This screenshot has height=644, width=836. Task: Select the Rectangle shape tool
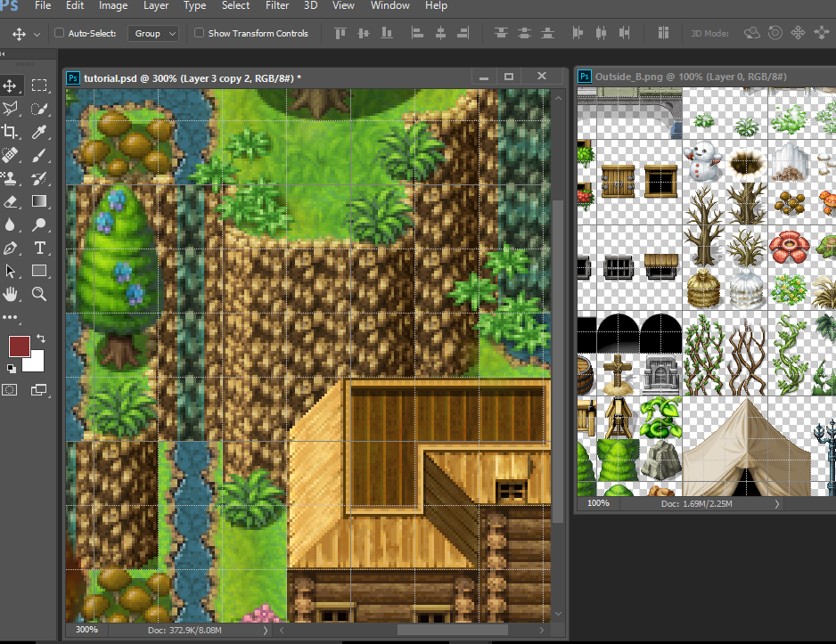[x=39, y=271]
